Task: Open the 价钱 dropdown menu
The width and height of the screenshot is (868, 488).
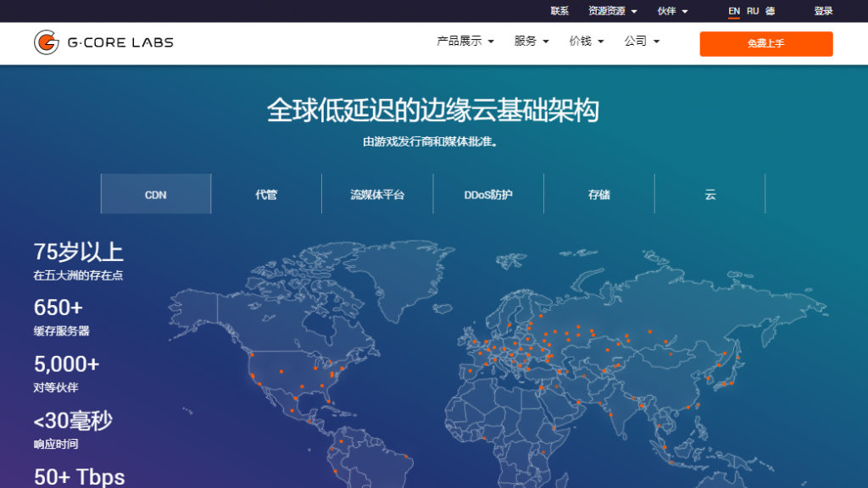Action: (x=587, y=42)
